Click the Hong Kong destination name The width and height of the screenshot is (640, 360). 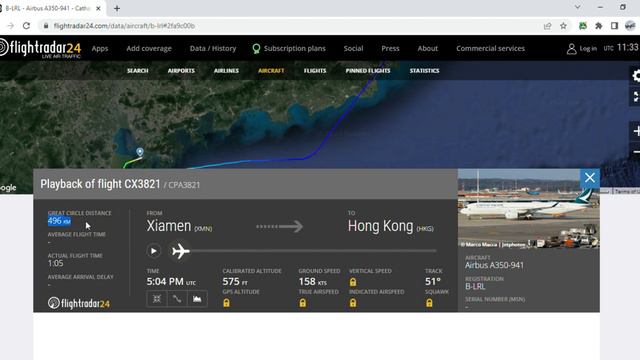[380, 226]
